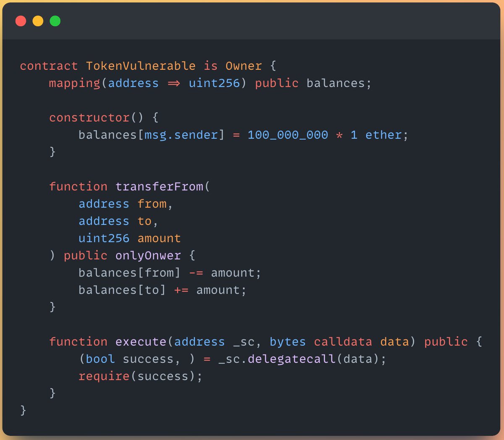Viewport: 504px width, 440px height.
Task: Click the "bytes" type keyword
Action: pos(288,342)
